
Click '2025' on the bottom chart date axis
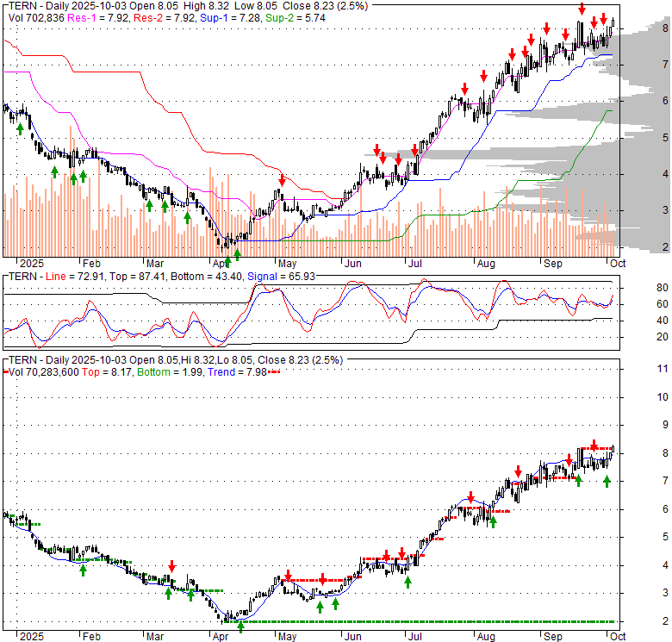click(x=32, y=637)
